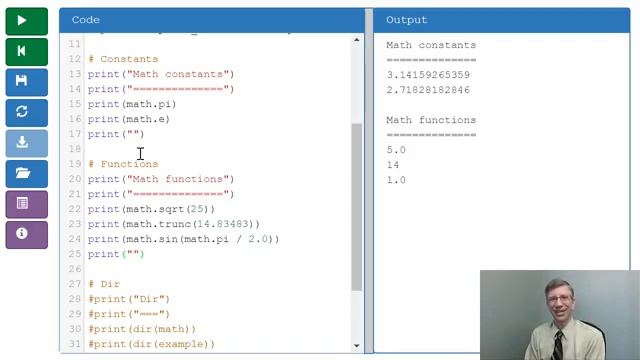This screenshot has height=360, width=640.
Task: Click the step-back restart button
Action: point(27,52)
